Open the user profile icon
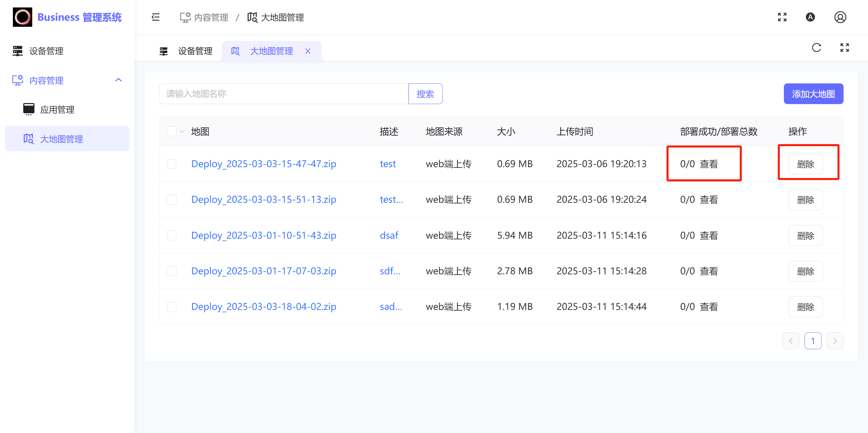The image size is (868, 433). pyautogui.click(x=840, y=17)
